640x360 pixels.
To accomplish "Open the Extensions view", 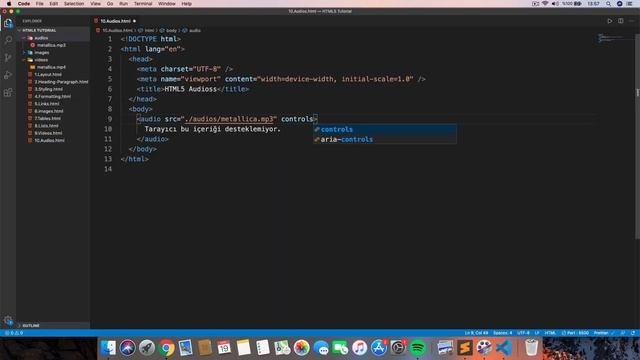I will pos(8,93).
